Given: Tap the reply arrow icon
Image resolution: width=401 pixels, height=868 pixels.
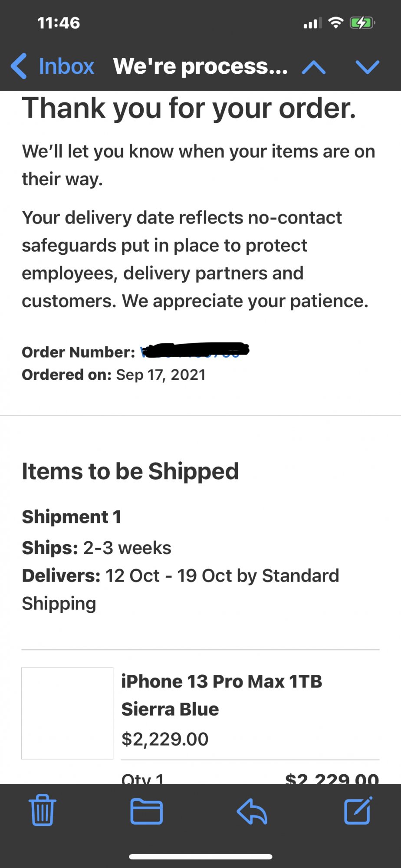Looking at the screenshot, I should click(x=252, y=811).
